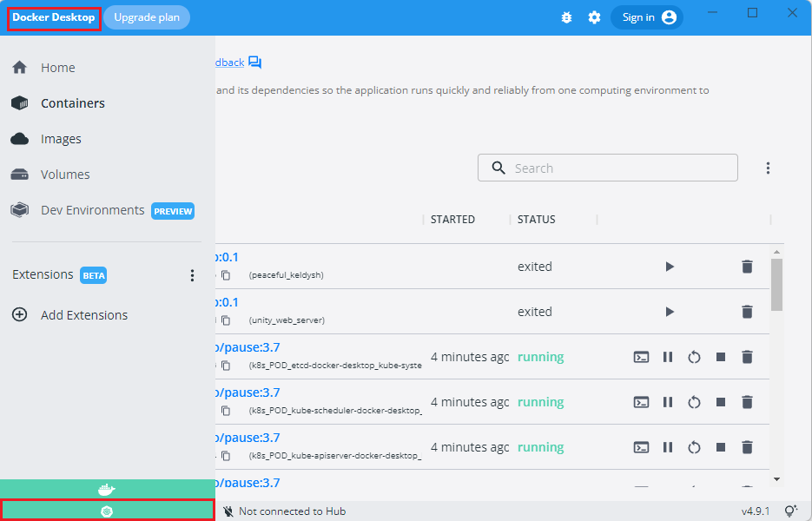Viewport: 812px width, 521px height.
Task: Click the Sign in button
Action: coord(647,17)
